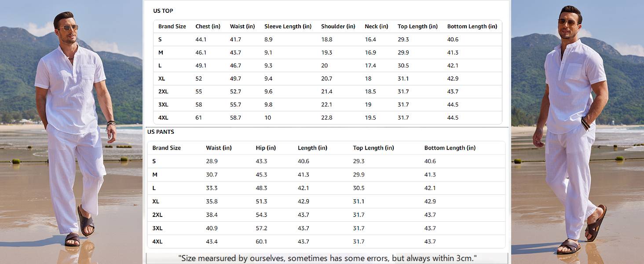Screen dimensions: 644x264
Task: Click the 3XL hip value 57.2
Action: tap(261, 228)
